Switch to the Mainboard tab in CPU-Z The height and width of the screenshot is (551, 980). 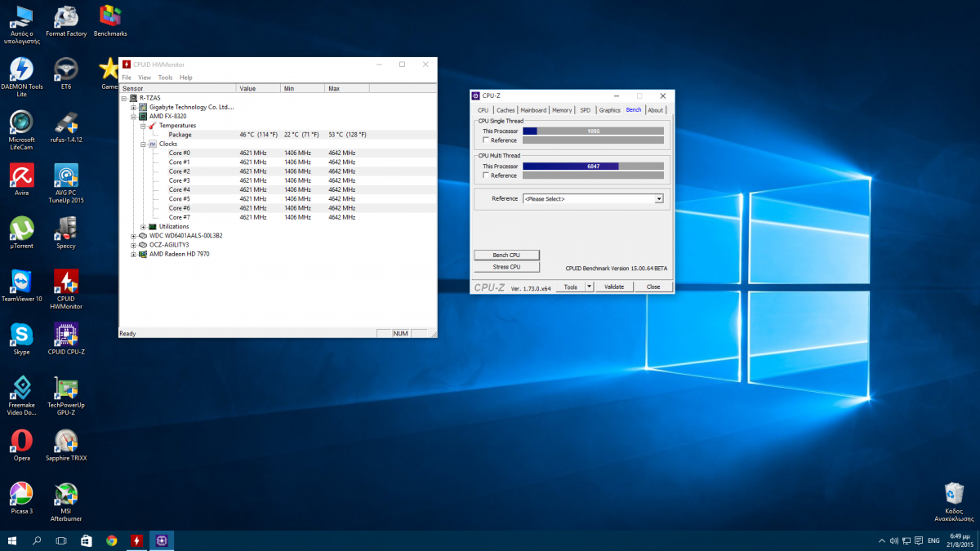pyautogui.click(x=533, y=110)
